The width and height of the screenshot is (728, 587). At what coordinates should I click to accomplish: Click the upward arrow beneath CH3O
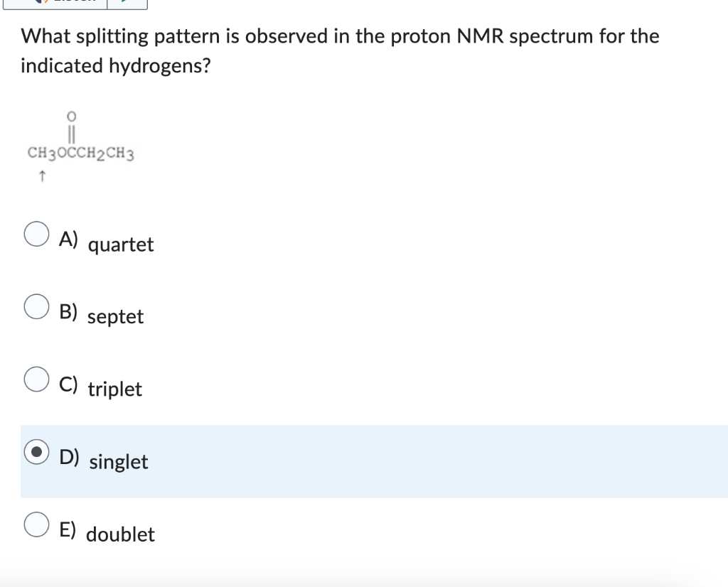coord(43,174)
